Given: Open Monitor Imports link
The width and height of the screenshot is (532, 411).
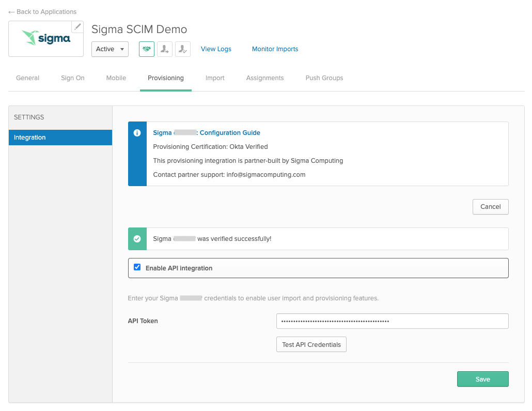Looking at the screenshot, I should pyautogui.click(x=275, y=49).
